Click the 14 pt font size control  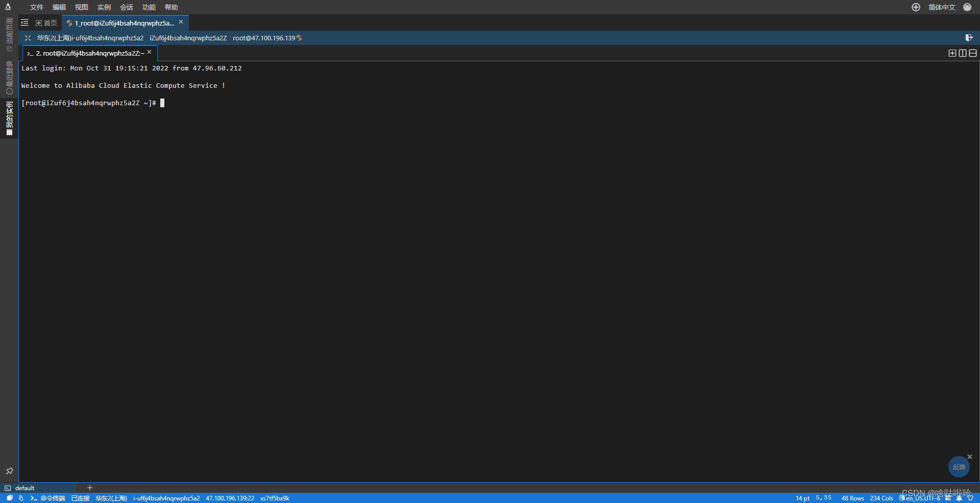coord(802,498)
